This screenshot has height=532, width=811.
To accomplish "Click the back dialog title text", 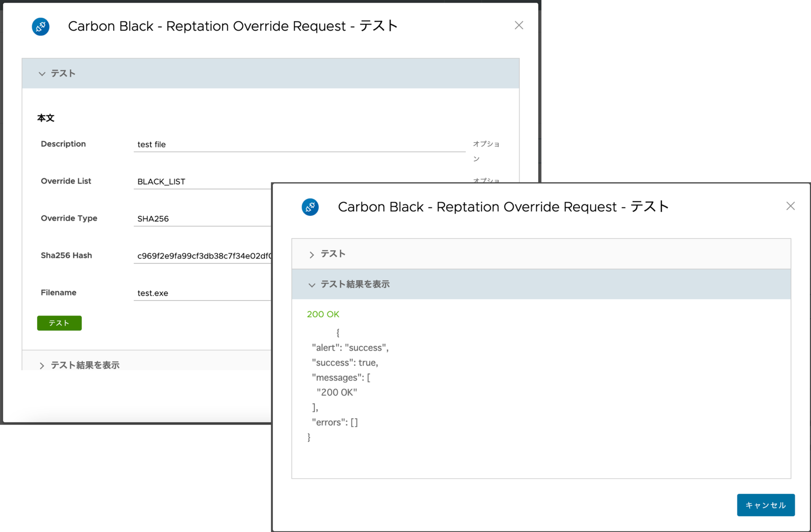I will click(x=233, y=26).
